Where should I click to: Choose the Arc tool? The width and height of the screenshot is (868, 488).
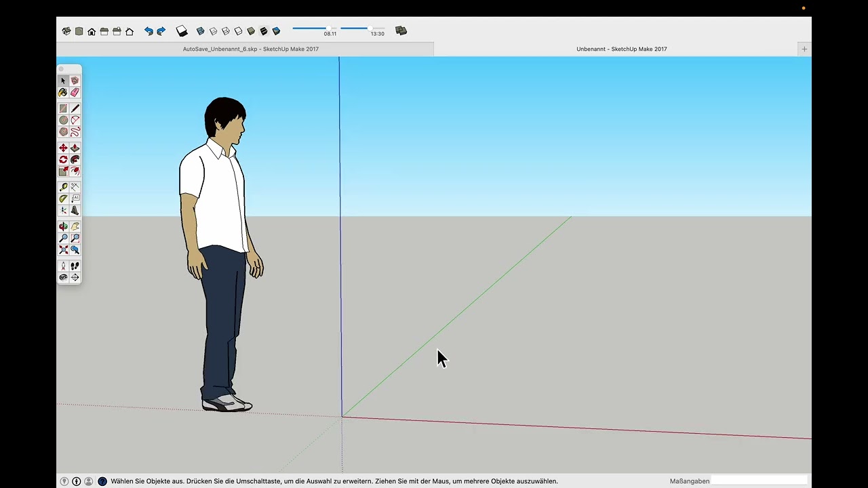75,120
